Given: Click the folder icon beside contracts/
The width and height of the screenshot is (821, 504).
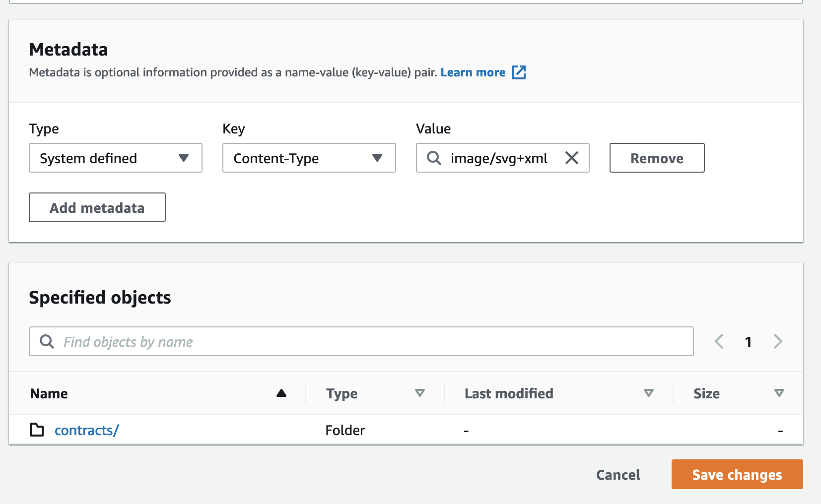Looking at the screenshot, I should point(37,430).
